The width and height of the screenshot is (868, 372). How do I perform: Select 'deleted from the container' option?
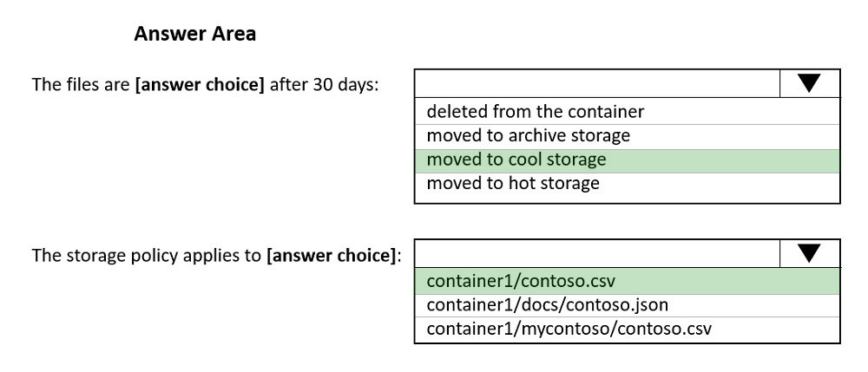pos(628,112)
